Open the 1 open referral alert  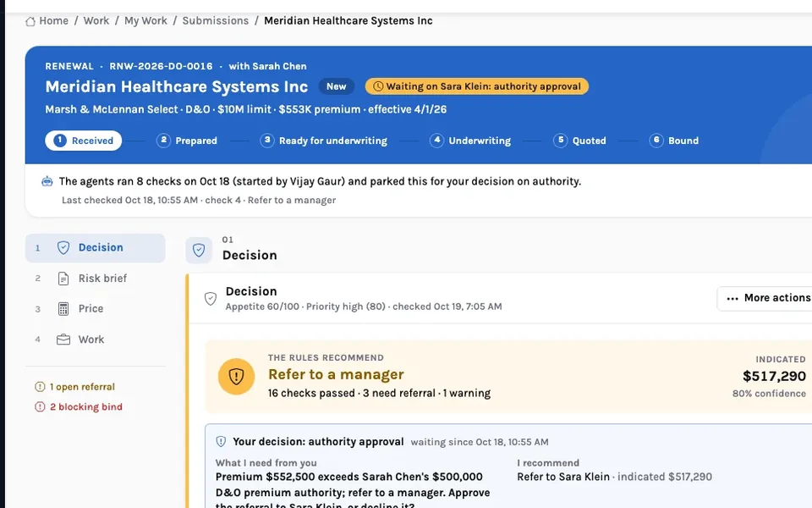(75, 387)
